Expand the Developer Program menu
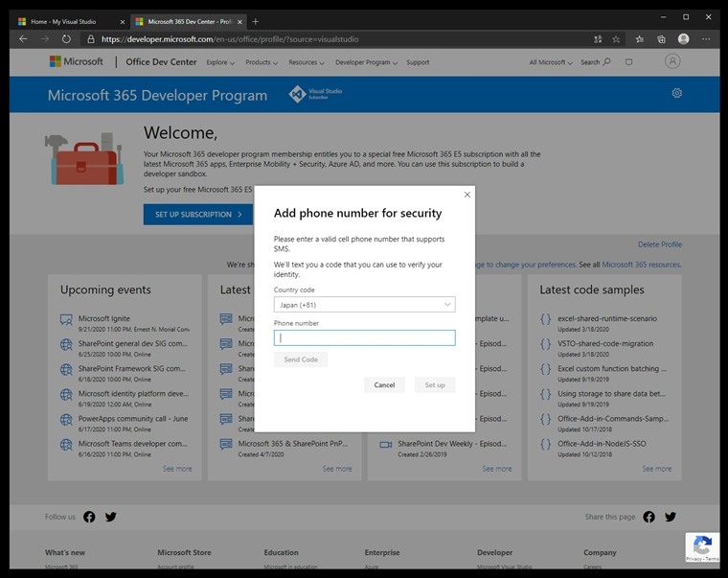This screenshot has width=728, height=578. click(x=366, y=62)
